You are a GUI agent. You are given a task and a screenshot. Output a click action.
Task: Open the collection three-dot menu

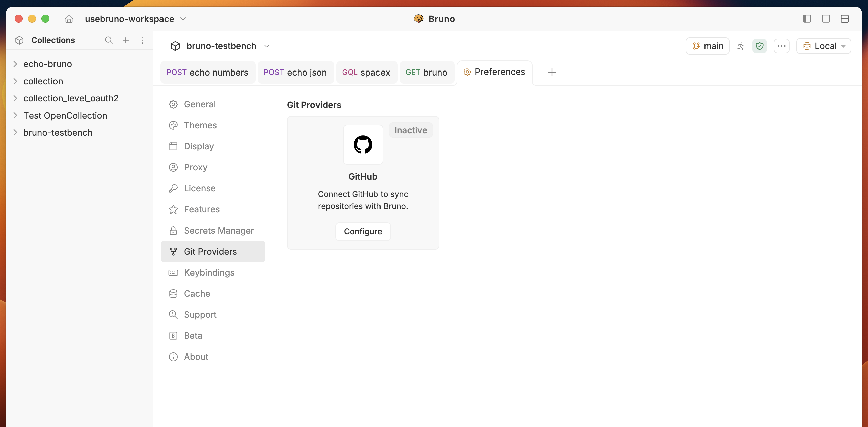(782, 46)
